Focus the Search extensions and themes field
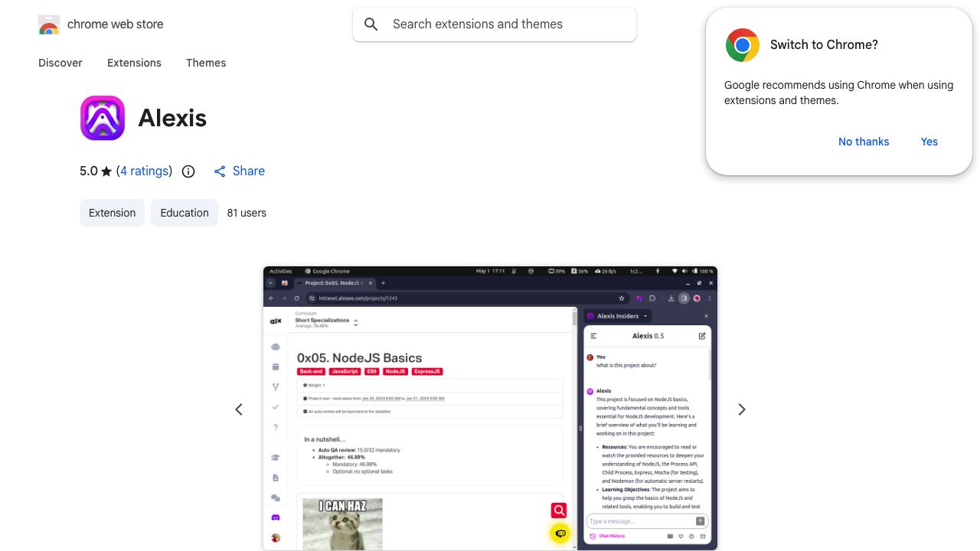This screenshot has width=980, height=551. [x=495, y=24]
